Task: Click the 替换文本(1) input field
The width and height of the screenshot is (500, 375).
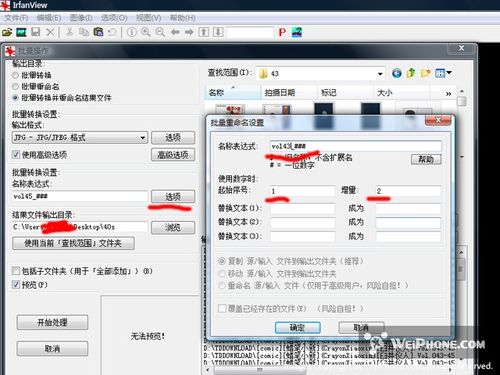Action: [302, 208]
